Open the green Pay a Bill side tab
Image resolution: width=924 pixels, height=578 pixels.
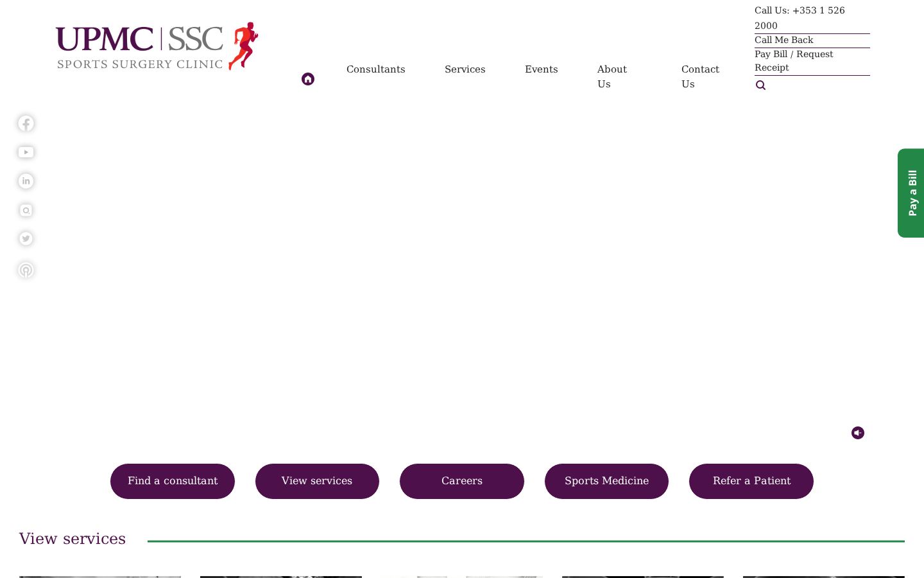coord(911,193)
